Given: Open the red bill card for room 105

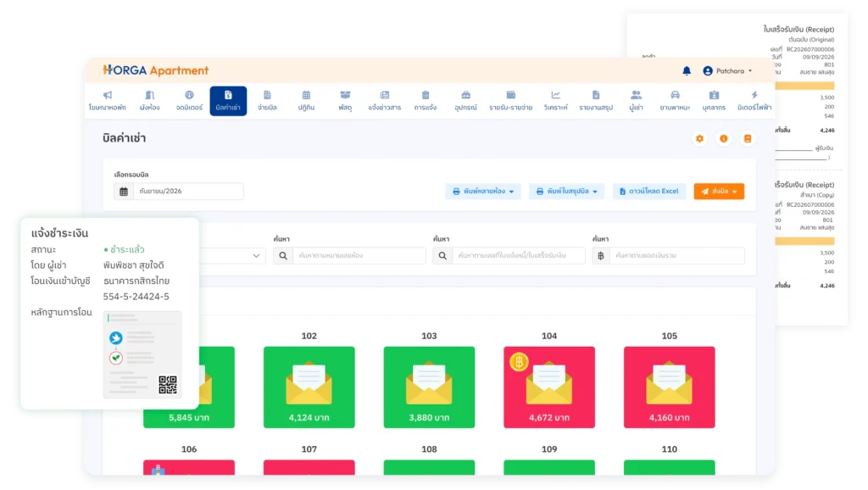Looking at the screenshot, I should pos(670,387).
